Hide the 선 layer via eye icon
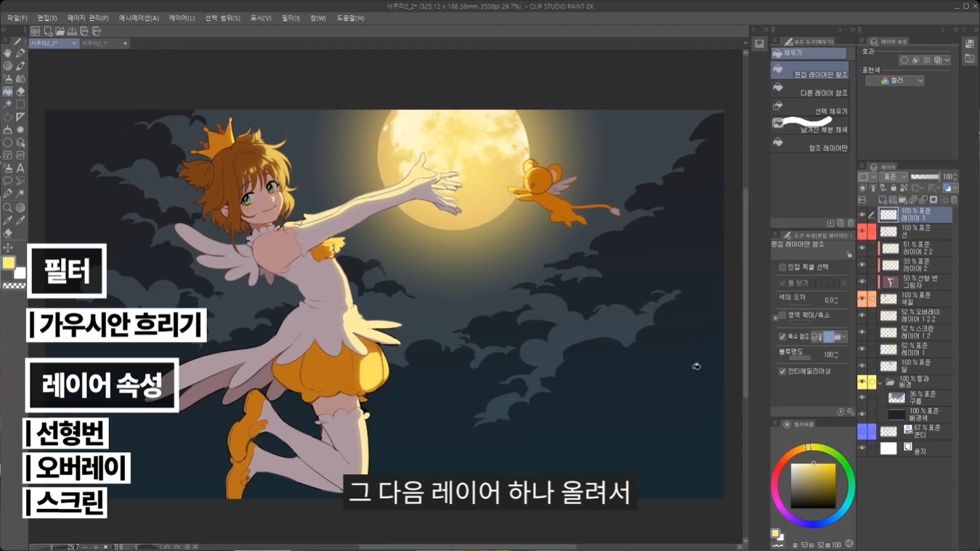This screenshot has height=551, width=980. (862, 232)
